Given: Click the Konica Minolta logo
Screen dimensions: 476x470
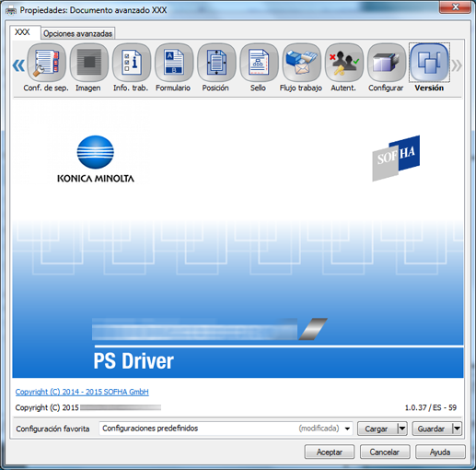Looking at the screenshot, I should (96, 159).
